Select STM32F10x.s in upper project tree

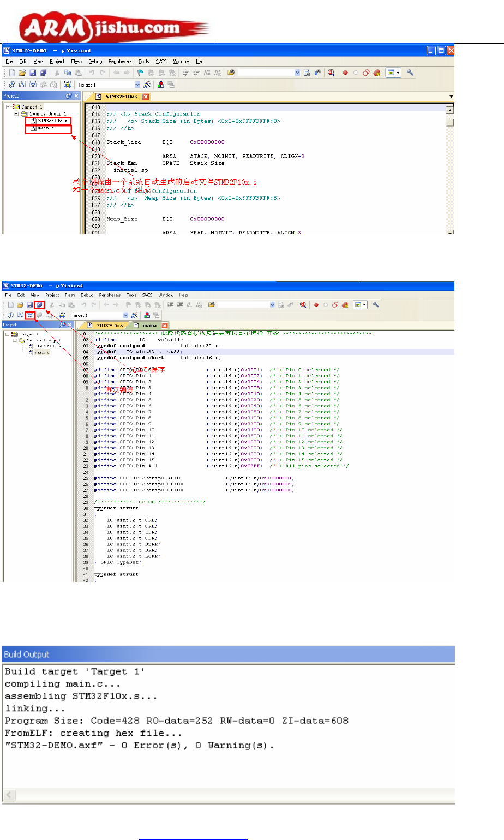pyautogui.click(x=49, y=121)
